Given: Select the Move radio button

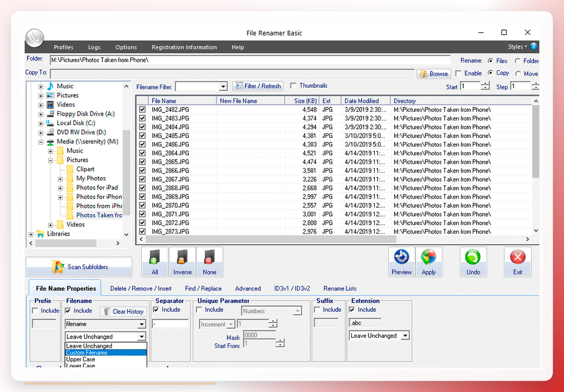Looking at the screenshot, I should coord(518,73).
